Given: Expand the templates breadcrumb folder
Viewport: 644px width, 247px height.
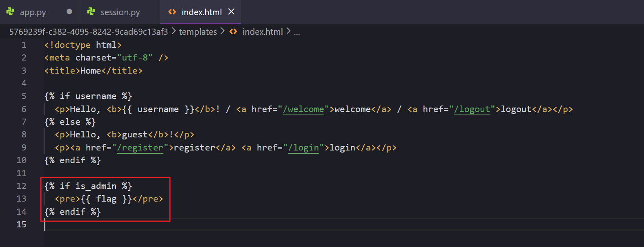Looking at the screenshot, I should pos(198,32).
